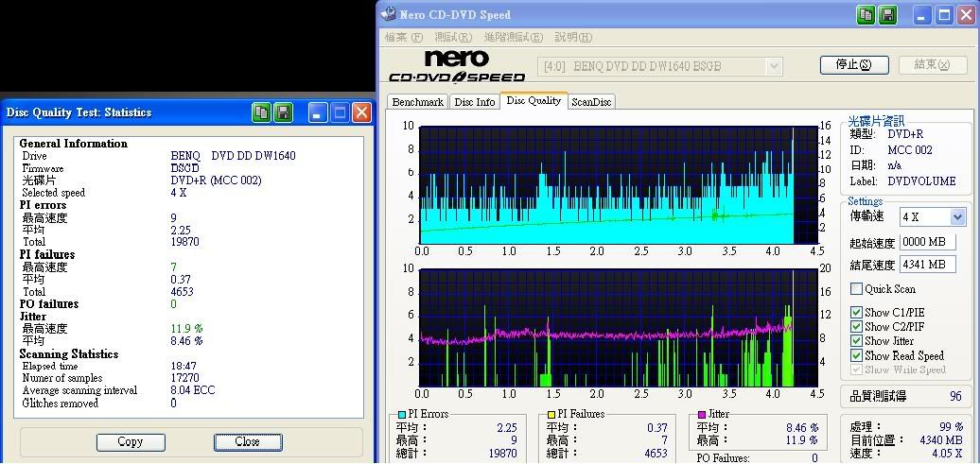Click the green floppy save icon in Nero title bar

(x=888, y=15)
